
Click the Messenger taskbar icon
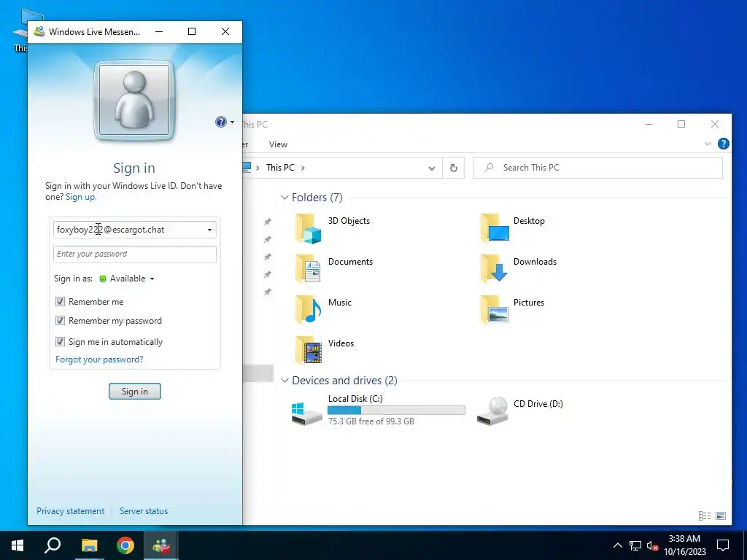pyautogui.click(x=161, y=545)
